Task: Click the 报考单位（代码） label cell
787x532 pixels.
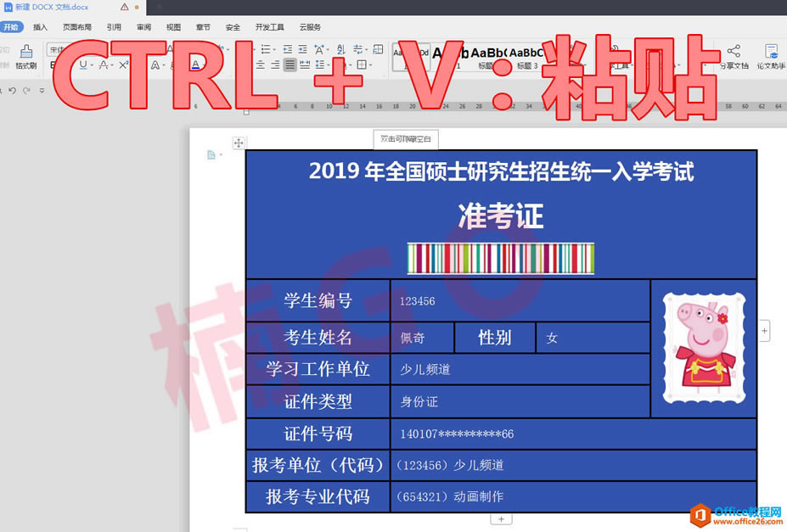Action: (318, 465)
